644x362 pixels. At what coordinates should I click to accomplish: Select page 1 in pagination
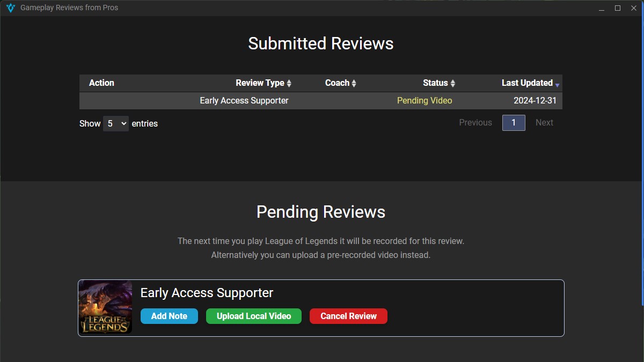(513, 123)
